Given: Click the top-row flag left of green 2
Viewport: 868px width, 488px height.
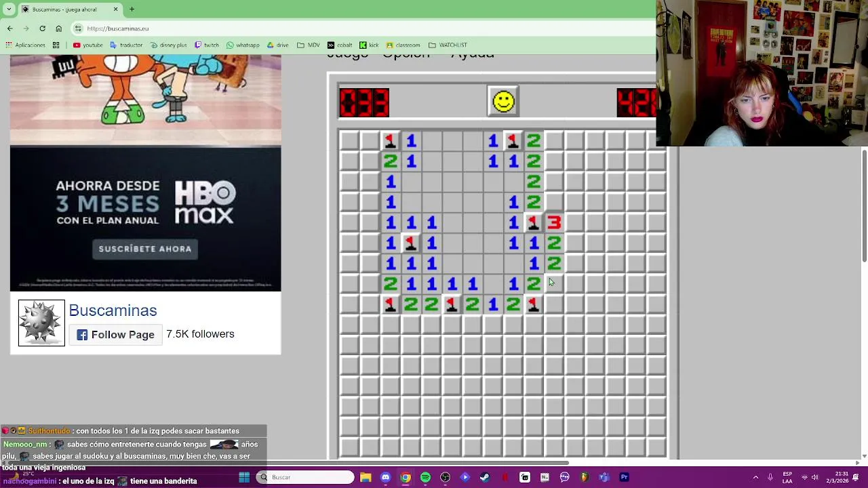Looking at the screenshot, I should 513,141.
